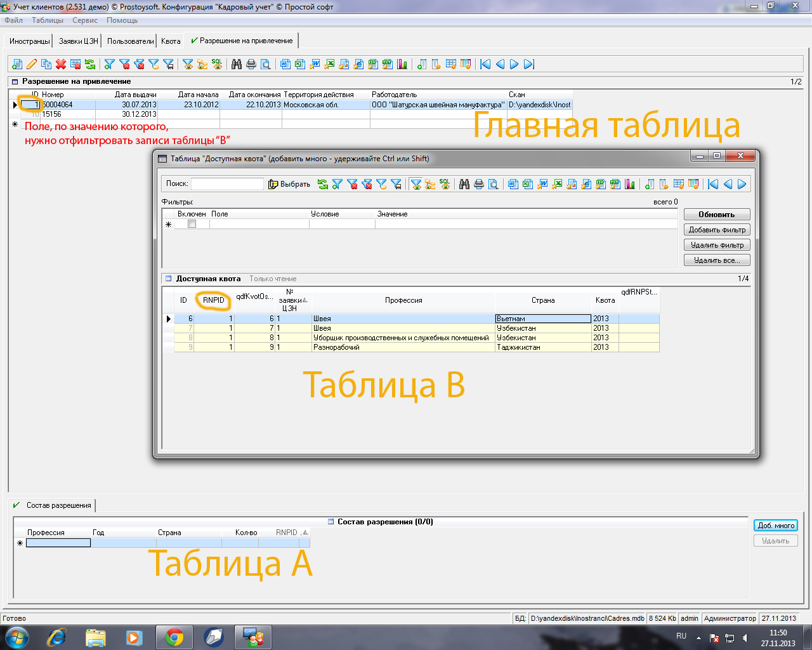The width and height of the screenshot is (812, 650).
Task: Jump to first record in dialog toolbar
Action: 713,184
